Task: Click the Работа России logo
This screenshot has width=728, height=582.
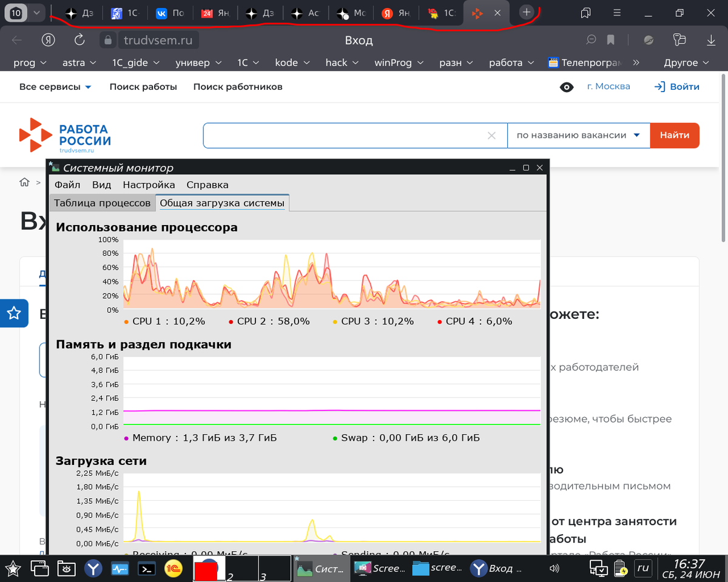Action: point(65,135)
